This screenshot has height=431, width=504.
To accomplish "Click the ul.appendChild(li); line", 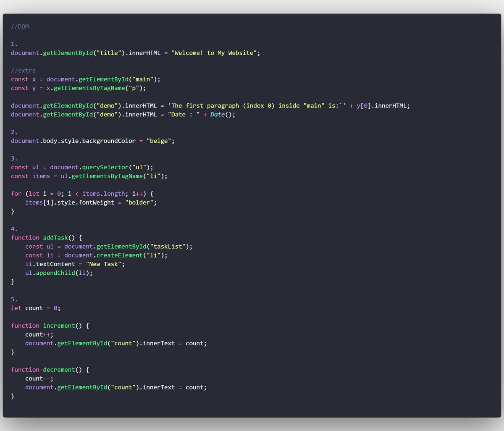I will click(59, 273).
